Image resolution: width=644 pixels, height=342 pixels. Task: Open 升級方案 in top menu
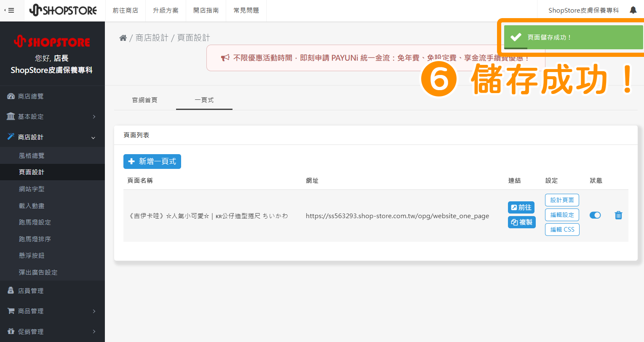(166, 11)
